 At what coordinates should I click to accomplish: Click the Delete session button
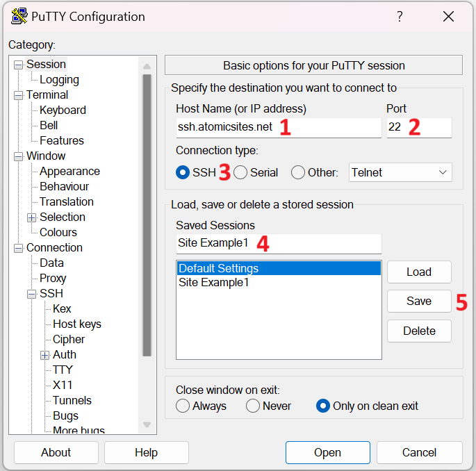419,331
